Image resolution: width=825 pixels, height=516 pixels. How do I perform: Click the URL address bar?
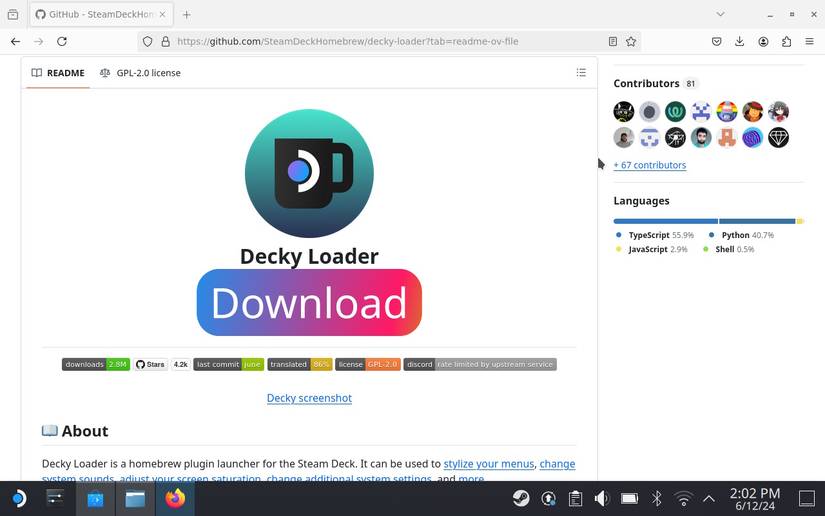pyautogui.click(x=380, y=41)
